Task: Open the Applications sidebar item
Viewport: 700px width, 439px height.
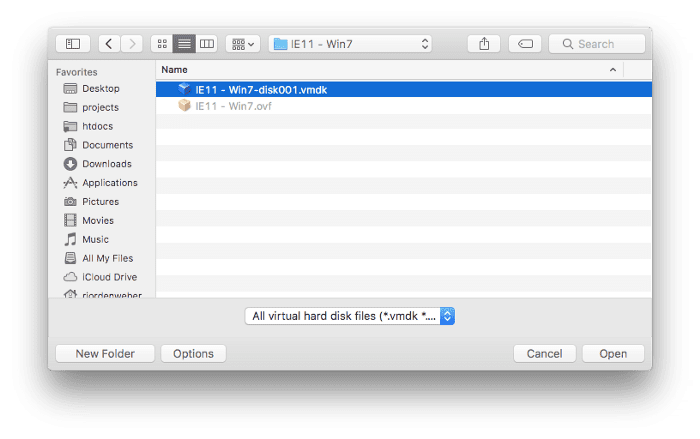Action: (109, 183)
